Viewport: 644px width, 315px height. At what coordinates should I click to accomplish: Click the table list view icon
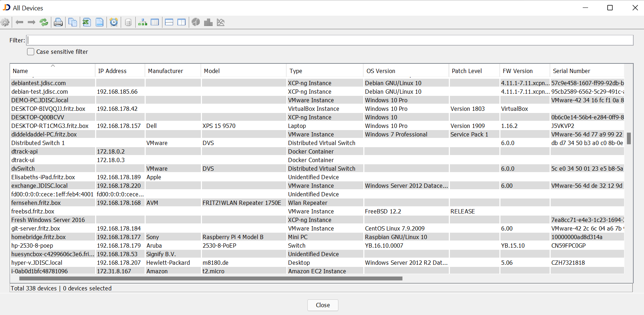155,22
